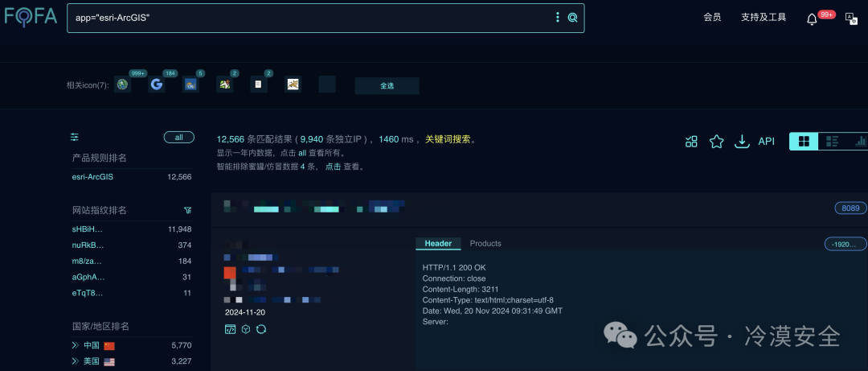
Task: Select the document icon with 2 badge
Action: tap(259, 85)
